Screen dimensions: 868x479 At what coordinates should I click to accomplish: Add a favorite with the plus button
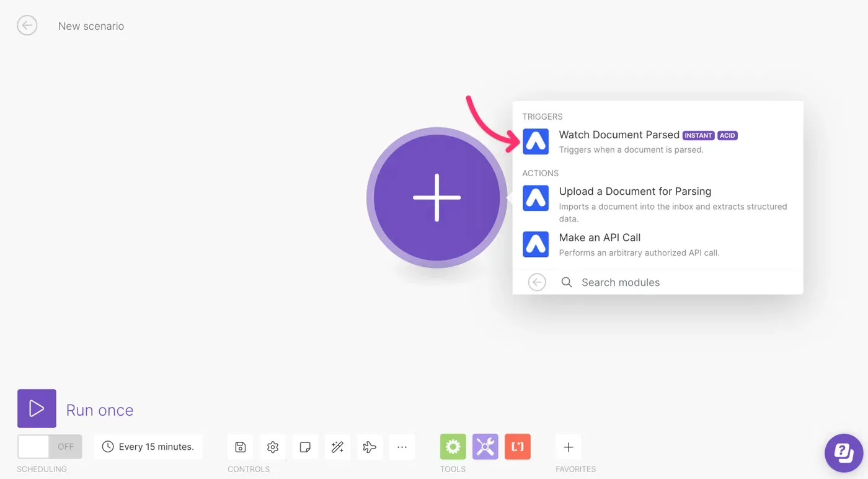[x=568, y=447]
